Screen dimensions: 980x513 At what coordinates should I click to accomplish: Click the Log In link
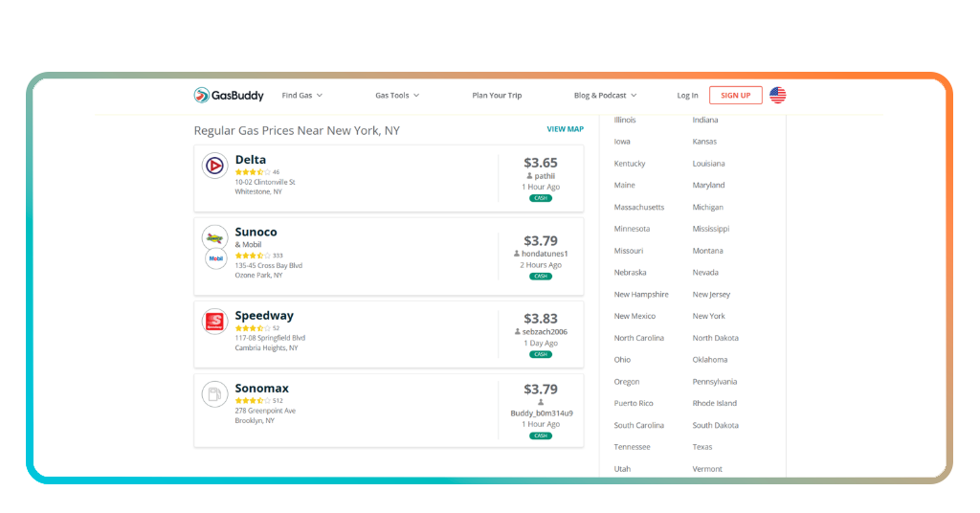[x=687, y=96]
